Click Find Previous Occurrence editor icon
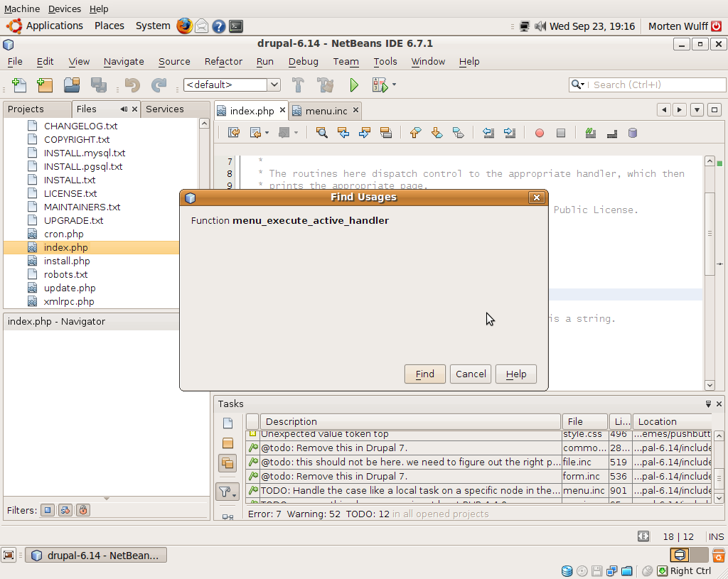This screenshot has width=728, height=579. point(343,133)
